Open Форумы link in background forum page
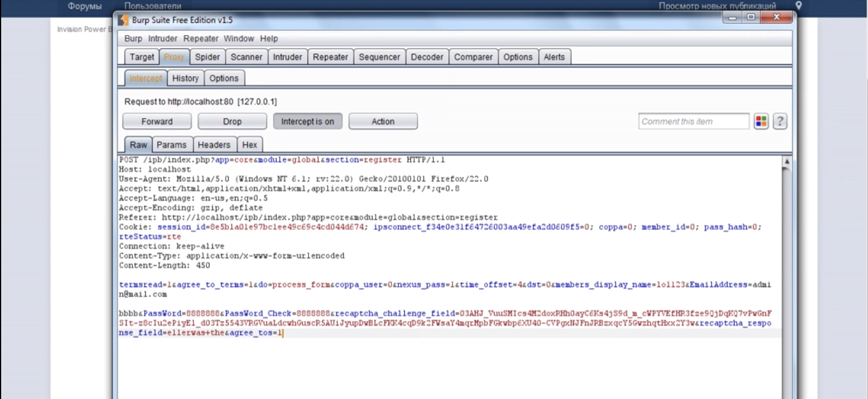 click(85, 6)
